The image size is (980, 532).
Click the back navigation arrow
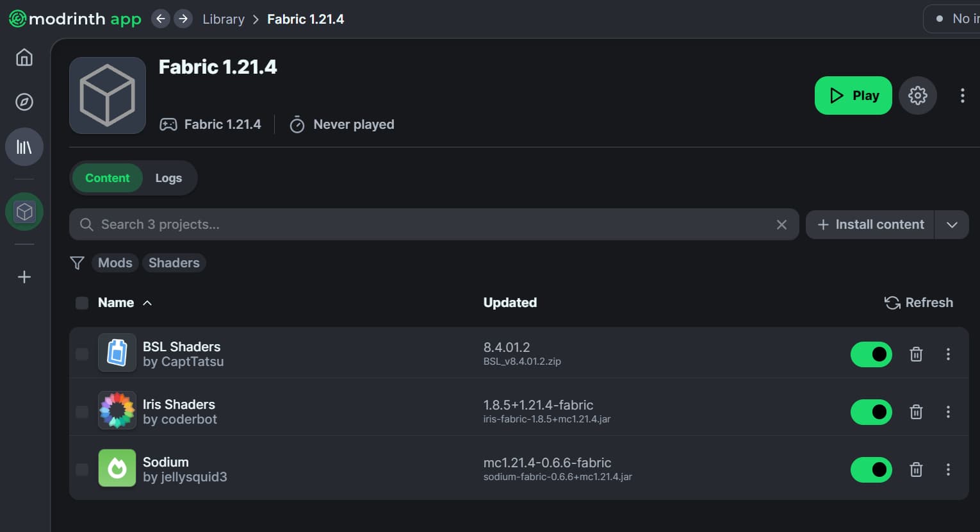[161, 19]
